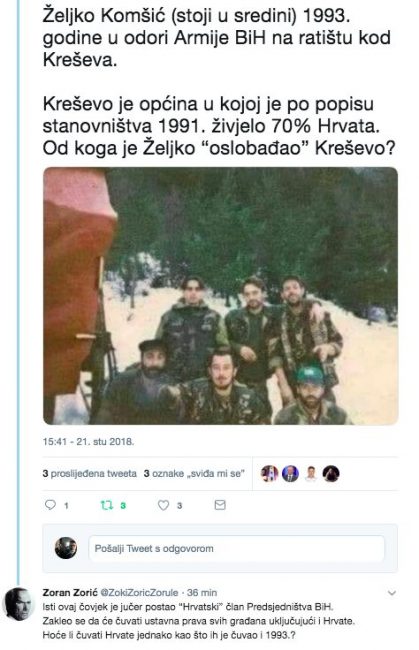
Task: Click the envelope direct message icon
Action: pos(220,505)
